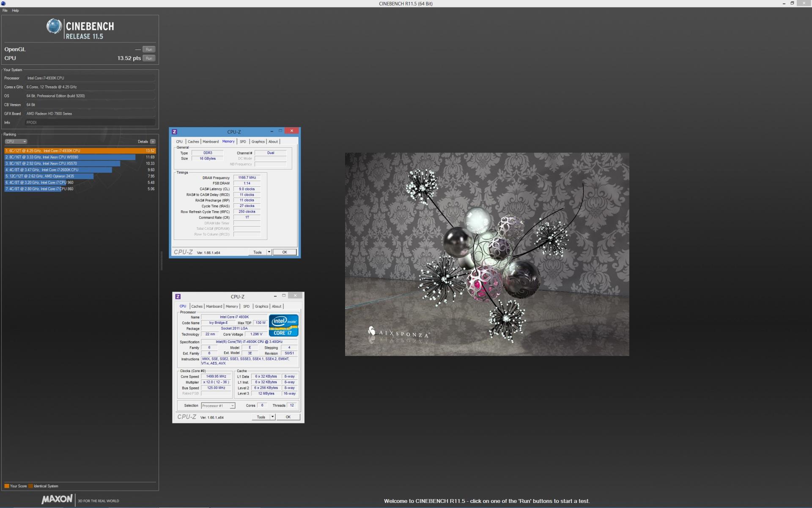The width and height of the screenshot is (812, 508).
Task: Open Caches tab in lower CPU-Z window
Action: tap(197, 306)
